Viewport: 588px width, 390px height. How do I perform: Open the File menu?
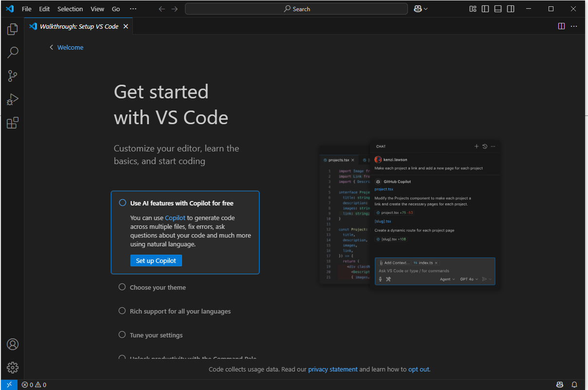pyautogui.click(x=26, y=9)
